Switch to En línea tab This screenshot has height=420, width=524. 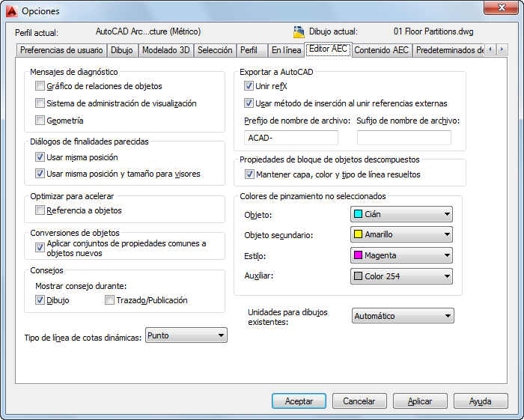click(287, 50)
